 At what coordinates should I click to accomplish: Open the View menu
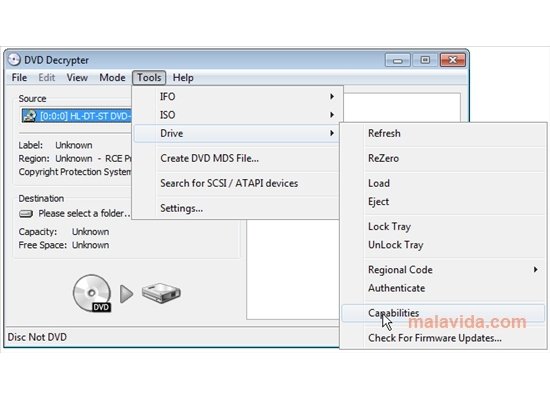pyautogui.click(x=77, y=78)
